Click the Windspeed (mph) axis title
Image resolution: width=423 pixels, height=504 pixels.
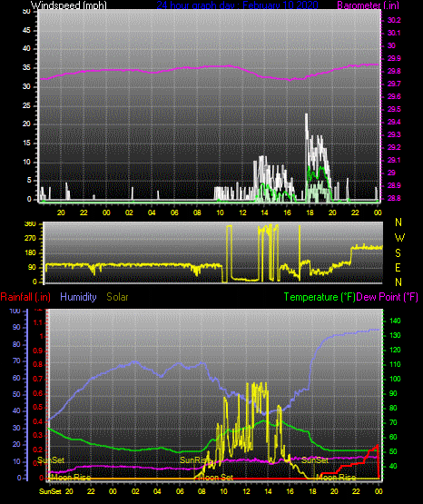coord(69,5)
